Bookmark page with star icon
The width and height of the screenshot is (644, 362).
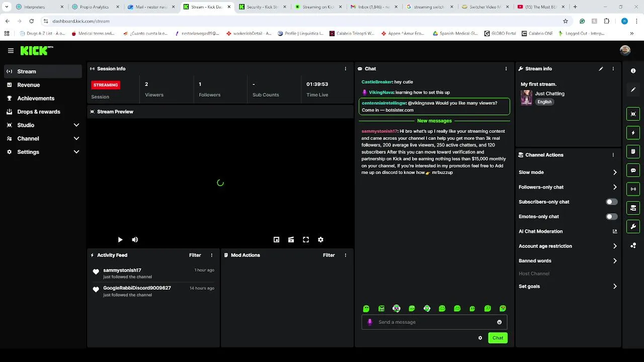pos(566,21)
